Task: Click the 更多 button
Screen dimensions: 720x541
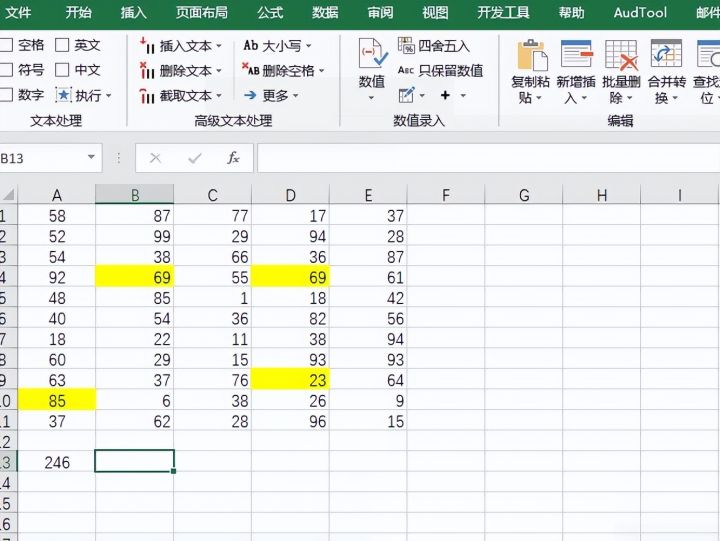Action: click(271, 96)
